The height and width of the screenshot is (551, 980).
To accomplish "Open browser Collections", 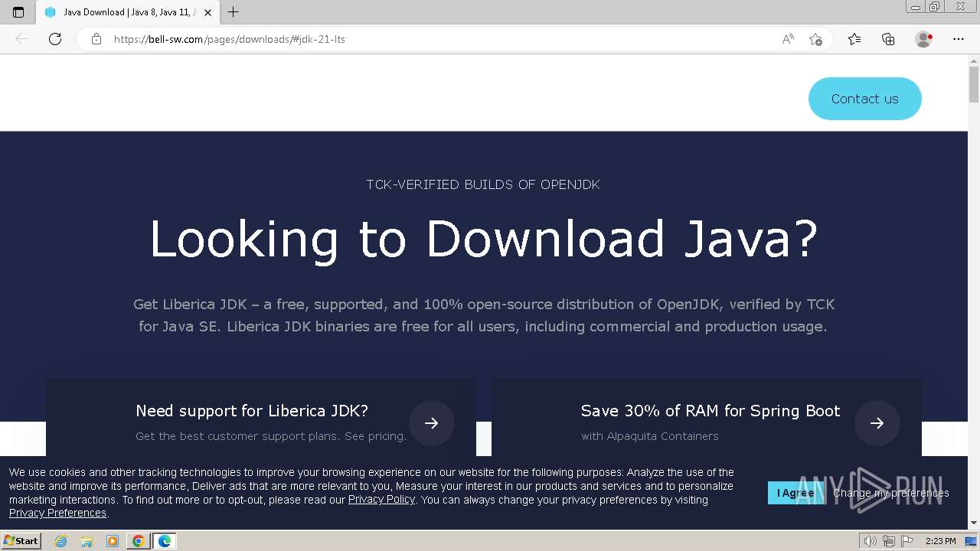I will (888, 39).
